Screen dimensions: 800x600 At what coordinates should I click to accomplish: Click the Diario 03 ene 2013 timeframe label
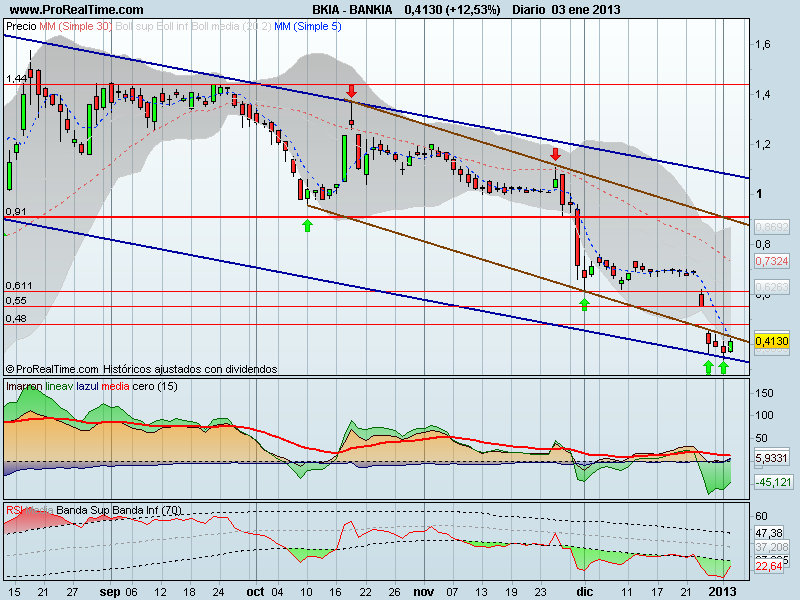point(566,10)
